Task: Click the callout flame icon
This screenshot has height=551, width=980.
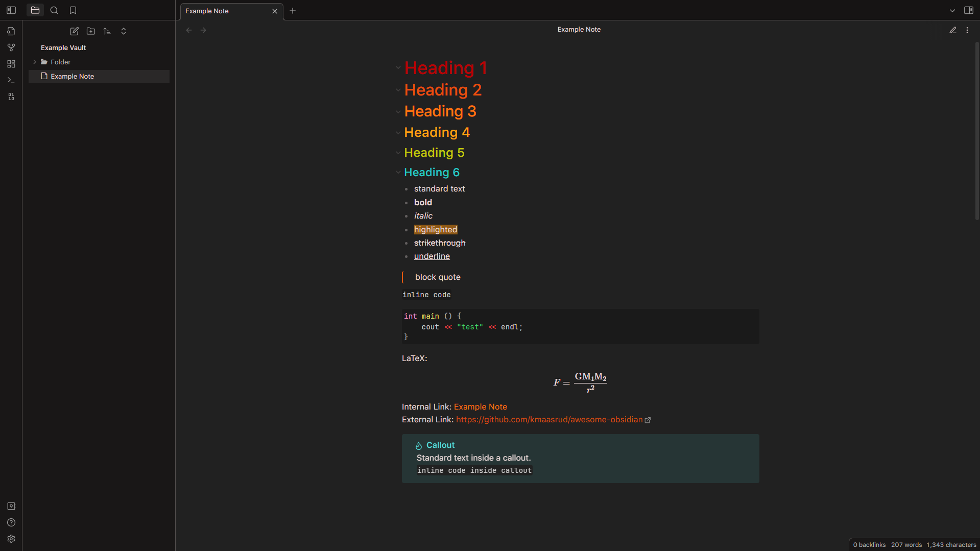Action: pyautogui.click(x=419, y=446)
